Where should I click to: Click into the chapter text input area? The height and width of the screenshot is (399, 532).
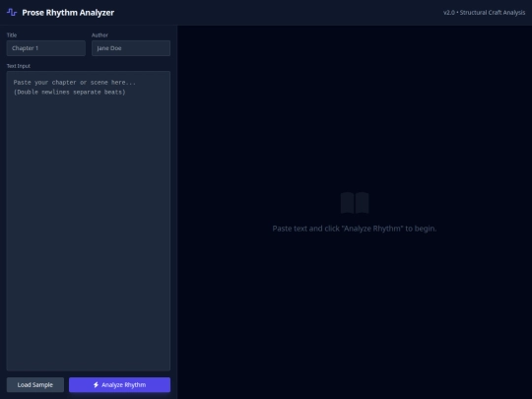click(x=89, y=221)
